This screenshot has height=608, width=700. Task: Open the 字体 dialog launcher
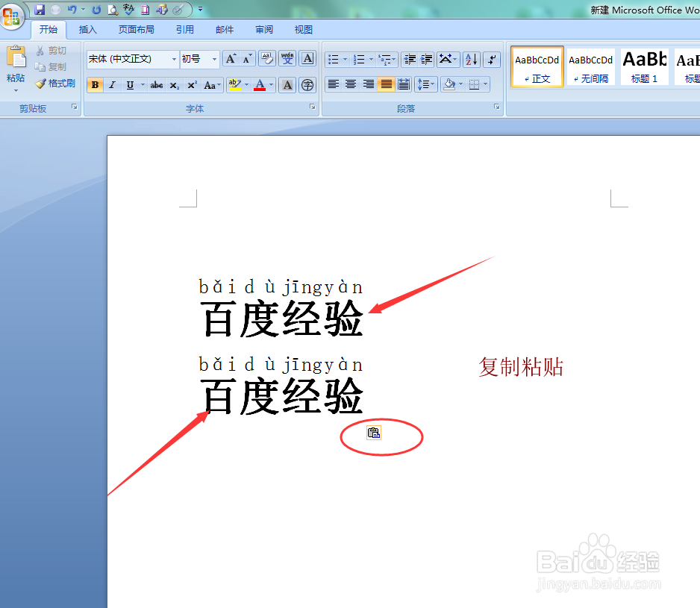click(313, 107)
